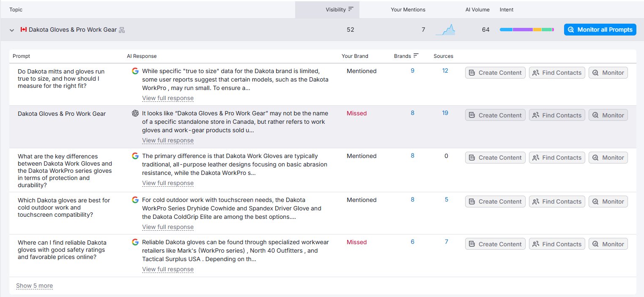Click the Topic column header
The width and height of the screenshot is (644, 297).
coord(16,9)
